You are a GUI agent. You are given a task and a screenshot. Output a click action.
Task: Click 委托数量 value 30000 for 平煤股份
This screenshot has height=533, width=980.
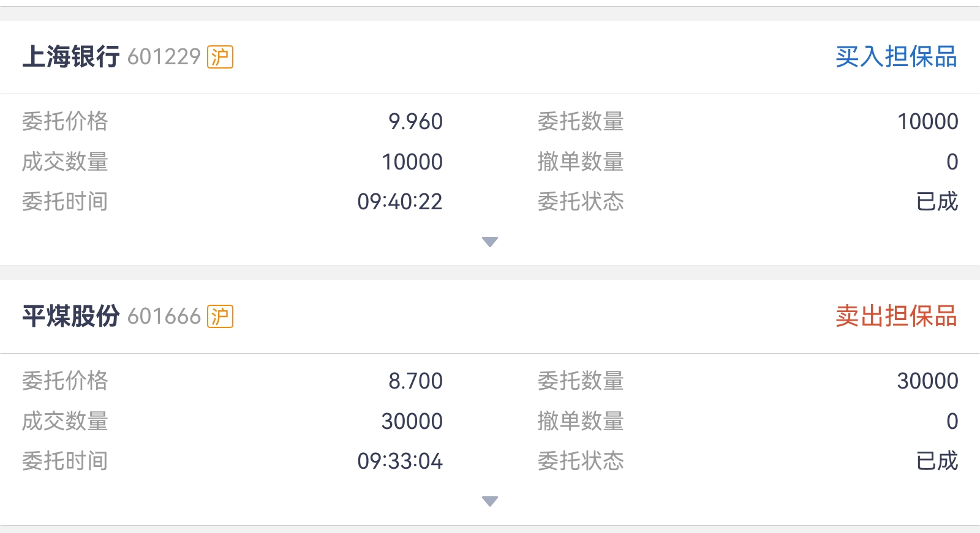coord(927,381)
